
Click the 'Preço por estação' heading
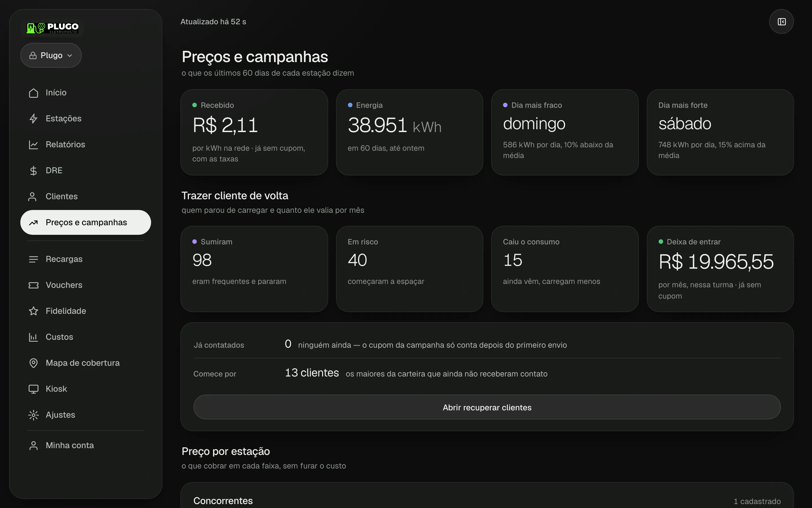pos(226,451)
